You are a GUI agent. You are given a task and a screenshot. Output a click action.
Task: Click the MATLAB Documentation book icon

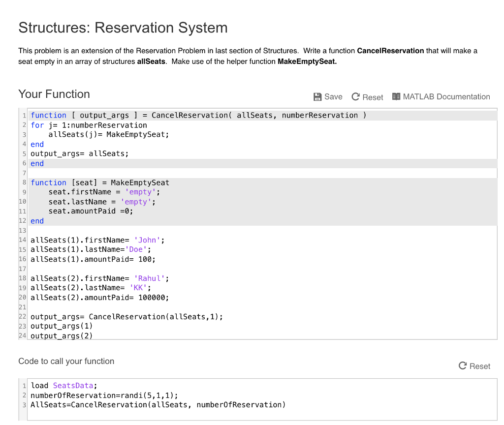click(x=395, y=97)
